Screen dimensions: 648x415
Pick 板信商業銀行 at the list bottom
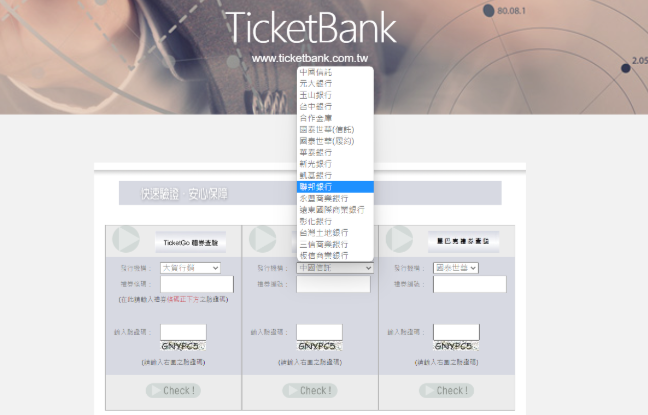pyautogui.click(x=335, y=255)
